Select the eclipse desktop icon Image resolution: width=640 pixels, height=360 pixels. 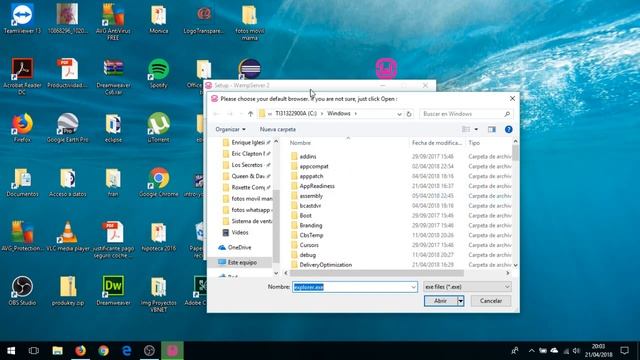point(113,127)
